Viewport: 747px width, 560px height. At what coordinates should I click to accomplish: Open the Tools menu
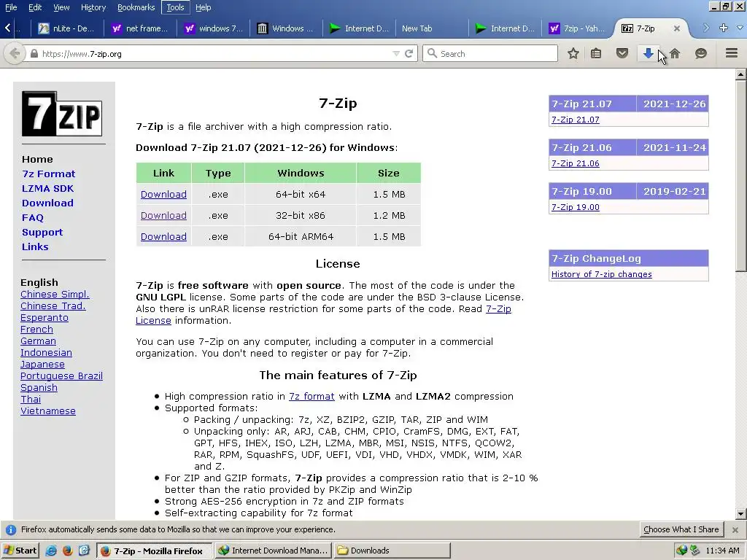click(175, 7)
